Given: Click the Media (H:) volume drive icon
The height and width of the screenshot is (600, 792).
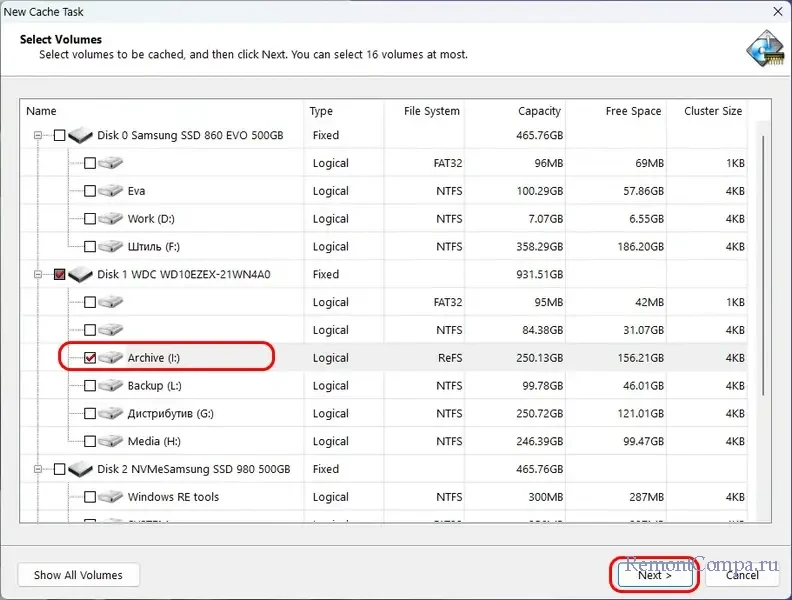Looking at the screenshot, I should [x=111, y=441].
